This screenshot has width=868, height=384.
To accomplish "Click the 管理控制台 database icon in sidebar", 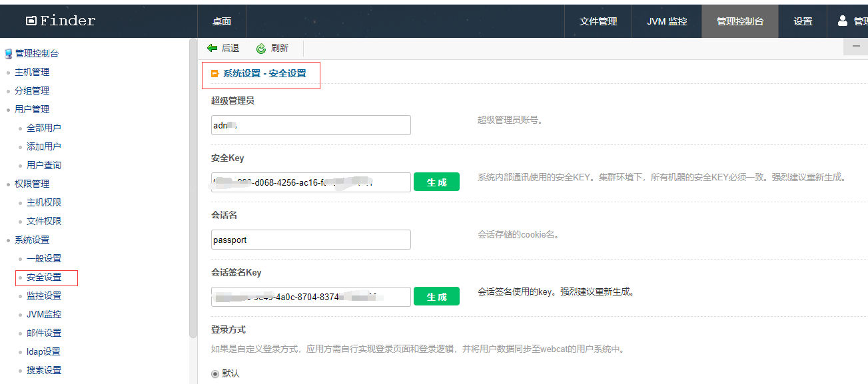I will (x=9, y=53).
